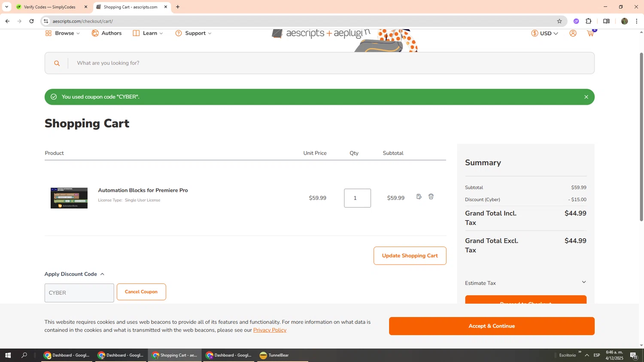Open the side panel icon in Chrome toolbar
Image resolution: width=644 pixels, height=362 pixels.
pyautogui.click(x=606, y=21)
